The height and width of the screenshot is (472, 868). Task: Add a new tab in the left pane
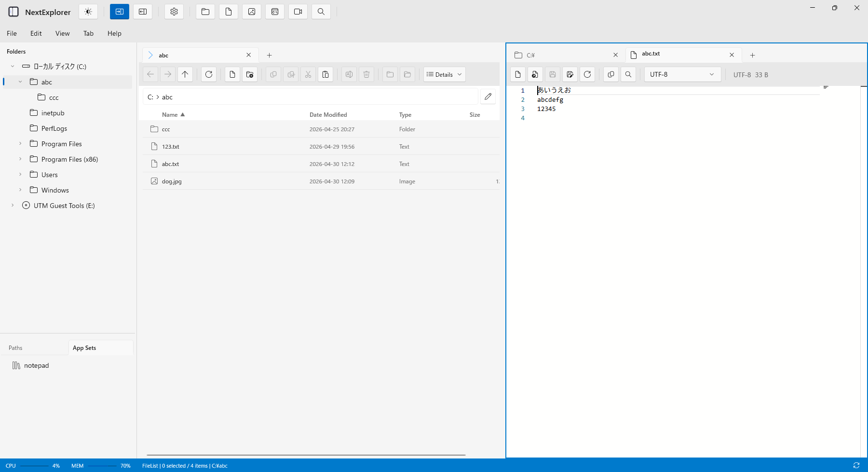tap(270, 55)
